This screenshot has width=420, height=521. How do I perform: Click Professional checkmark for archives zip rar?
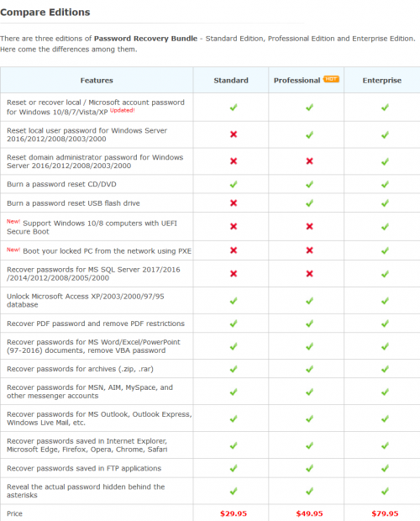(x=309, y=369)
